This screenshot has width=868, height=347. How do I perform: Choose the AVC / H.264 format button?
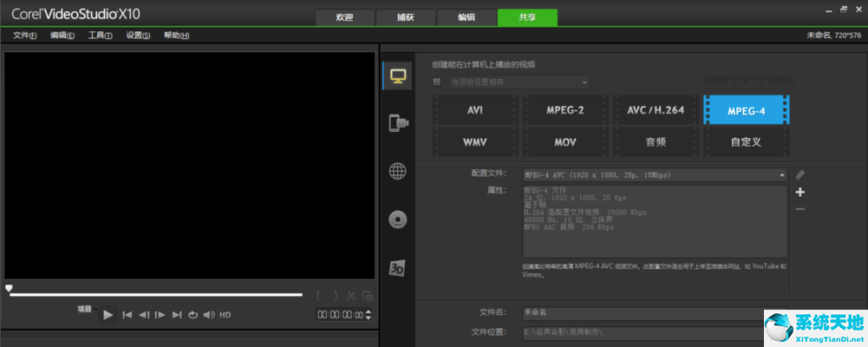pos(656,109)
